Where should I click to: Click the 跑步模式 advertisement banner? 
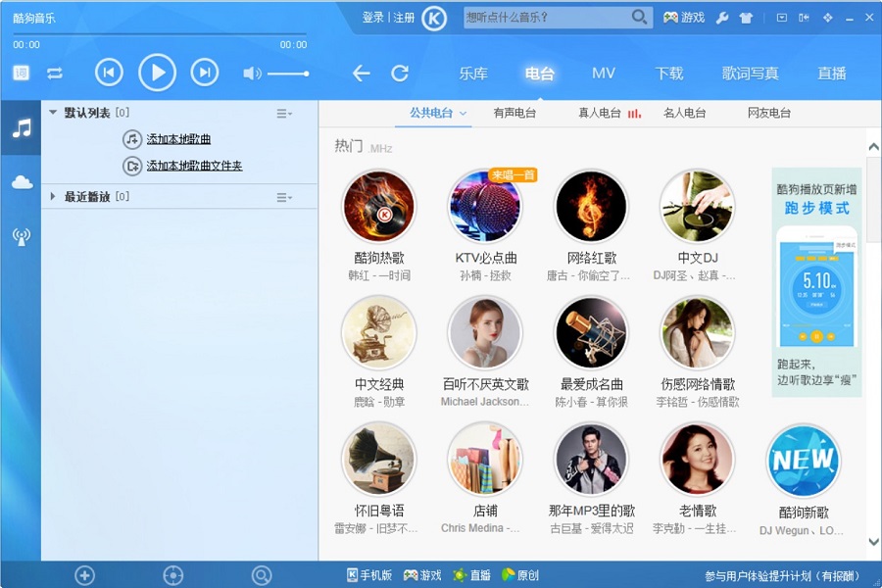click(x=816, y=282)
